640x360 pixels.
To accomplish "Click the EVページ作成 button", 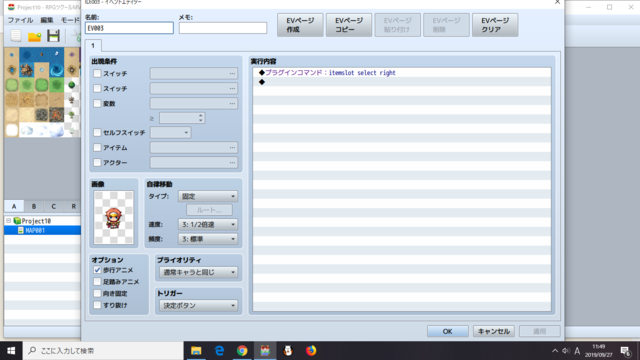I will coord(300,25).
